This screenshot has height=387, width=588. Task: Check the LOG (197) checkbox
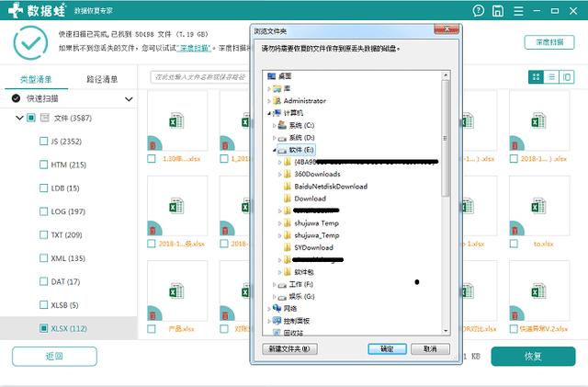coord(43,211)
